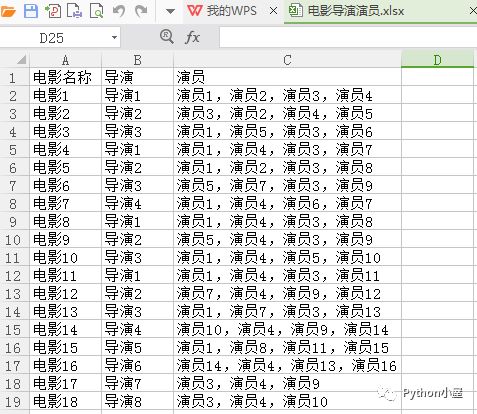The width and height of the screenshot is (477, 414).
Task: Select cell containing 电影10
Action: pos(65,258)
